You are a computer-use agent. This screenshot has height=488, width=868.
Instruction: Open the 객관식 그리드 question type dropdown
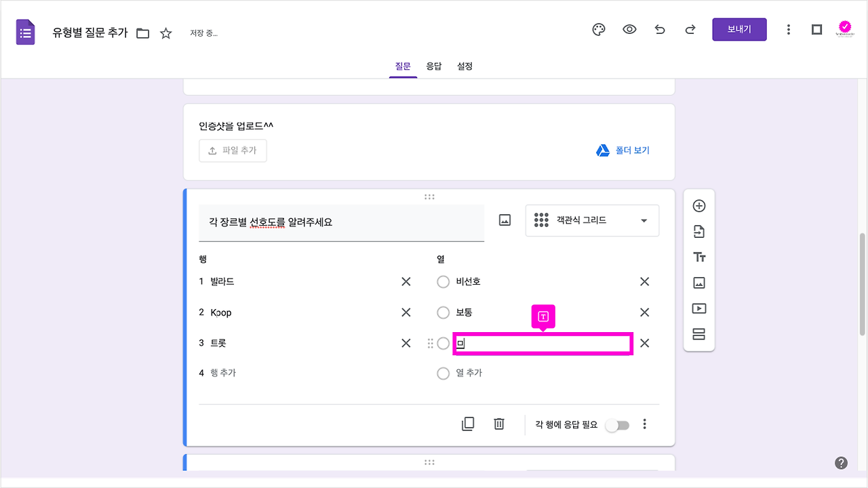point(591,220)
